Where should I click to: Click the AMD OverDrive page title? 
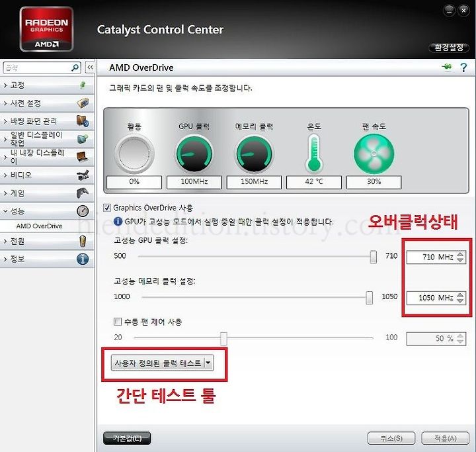click(141, 68)
